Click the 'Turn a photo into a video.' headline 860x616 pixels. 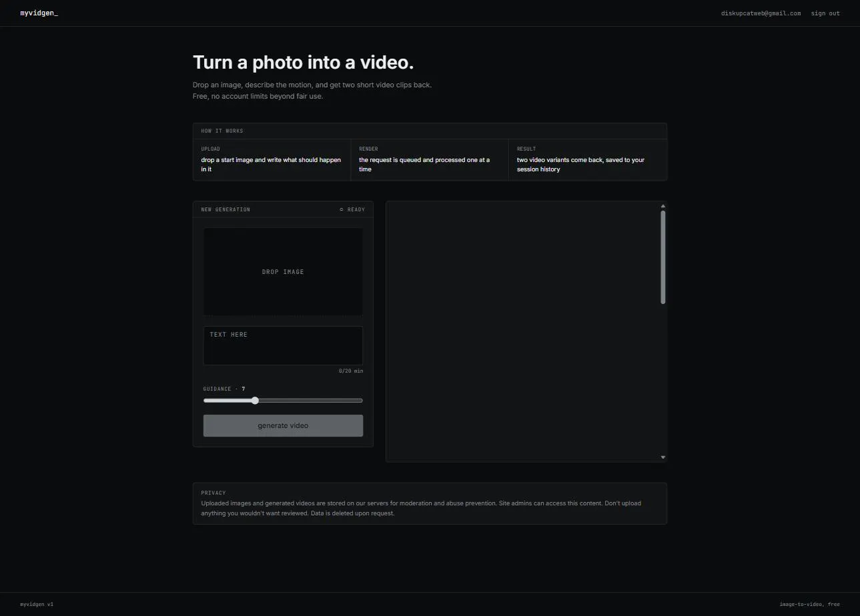click(304, 63)
